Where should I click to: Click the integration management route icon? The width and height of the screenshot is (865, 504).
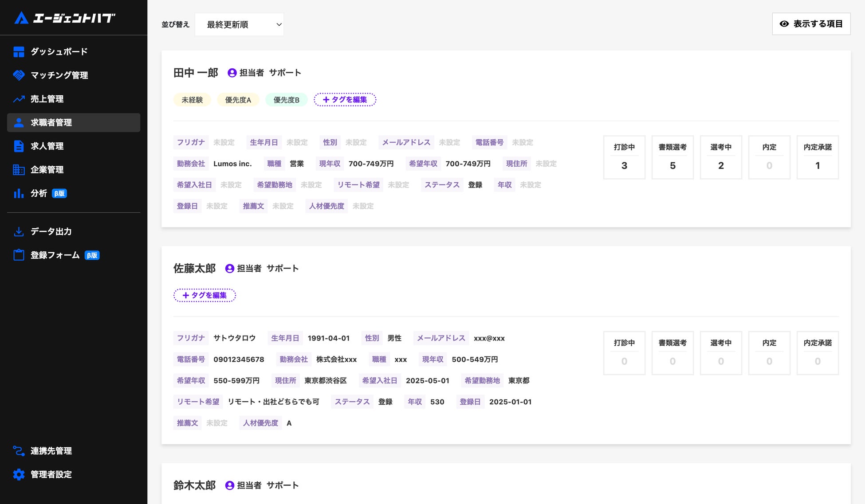click(x=19, y=451)
